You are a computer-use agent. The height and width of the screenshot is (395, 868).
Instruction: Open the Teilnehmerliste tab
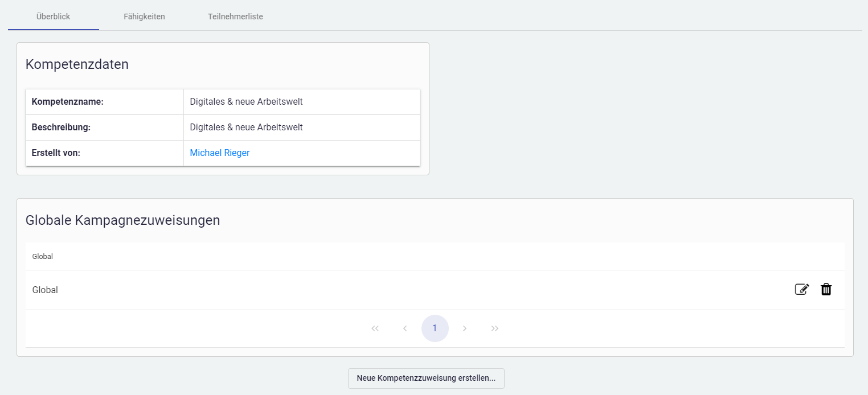[235, 17]
